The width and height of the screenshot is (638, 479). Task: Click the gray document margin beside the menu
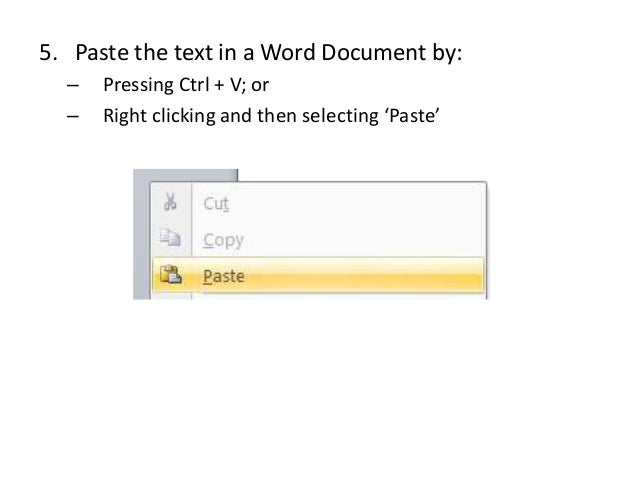tap(141, 240)
